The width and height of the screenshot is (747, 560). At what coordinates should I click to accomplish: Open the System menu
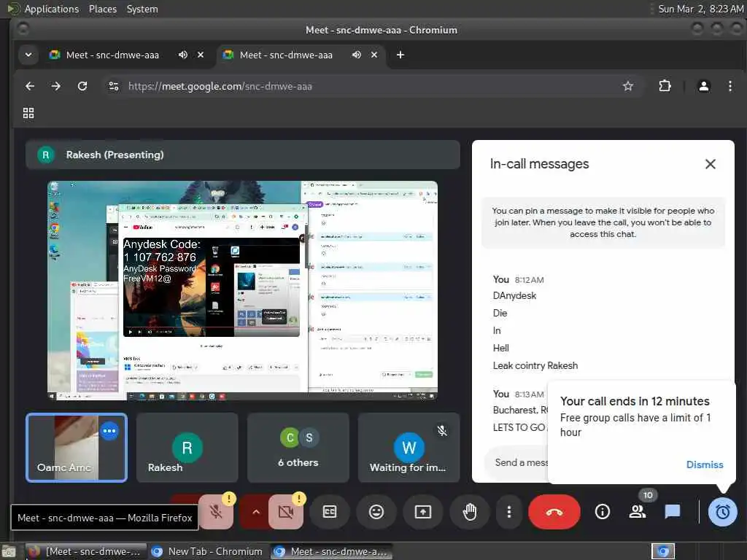142,9
